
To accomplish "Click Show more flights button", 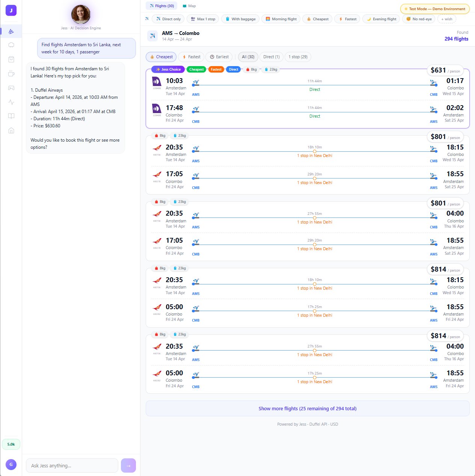I will pyautogui.click(x=308, y=408).
